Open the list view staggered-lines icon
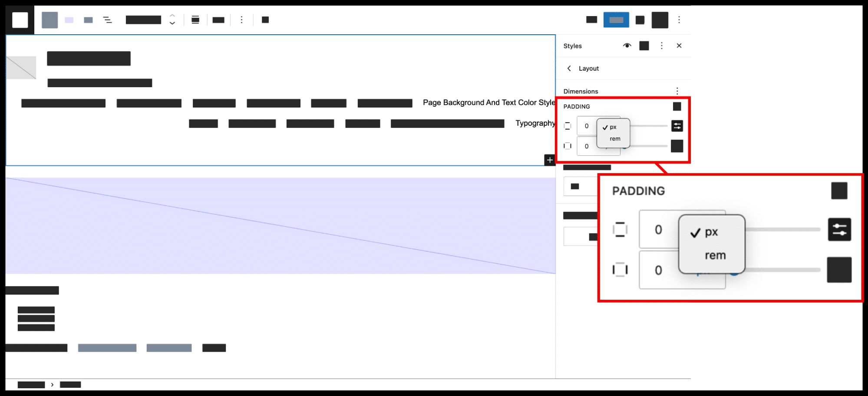Image resolution: width=868 pixels, height=396 pixels. point(107,20)
